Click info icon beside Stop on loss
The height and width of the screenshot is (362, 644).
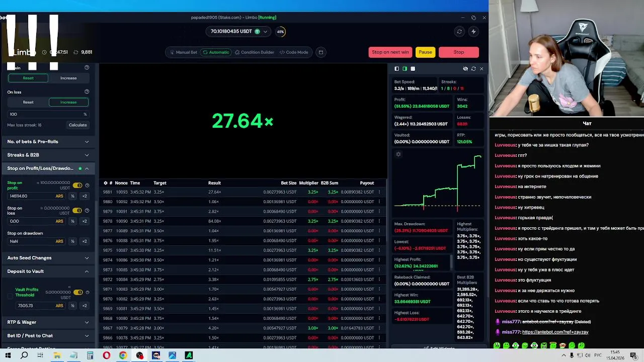(87, 211)
